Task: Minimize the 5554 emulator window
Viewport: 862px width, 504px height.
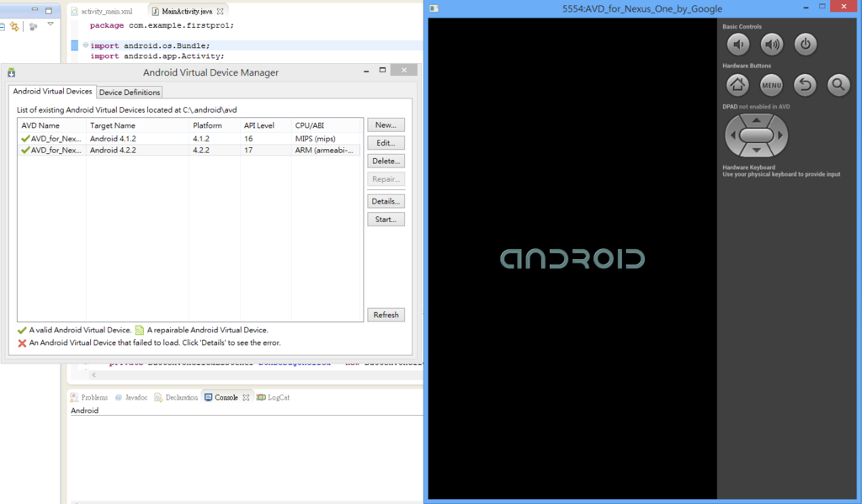Action: click(806, 7)
